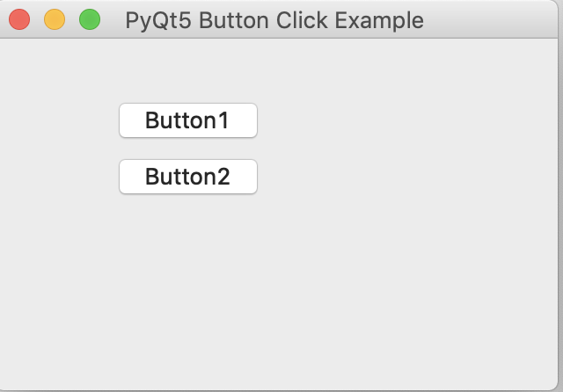This screenshot has height=392, width=563.
Task: Minimize the window using the yellow button
Action: (55, 19)
